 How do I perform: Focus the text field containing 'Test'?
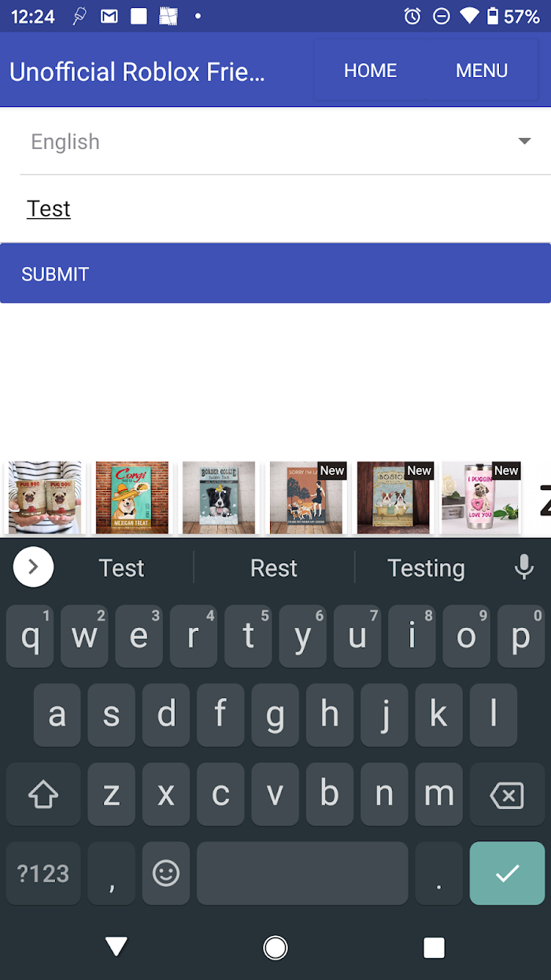click(275, 209)
